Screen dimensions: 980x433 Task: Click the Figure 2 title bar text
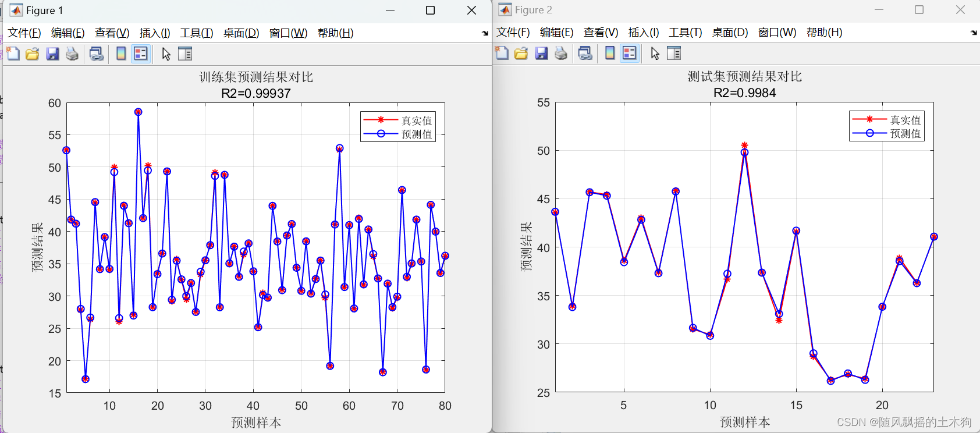pos(534,10)
